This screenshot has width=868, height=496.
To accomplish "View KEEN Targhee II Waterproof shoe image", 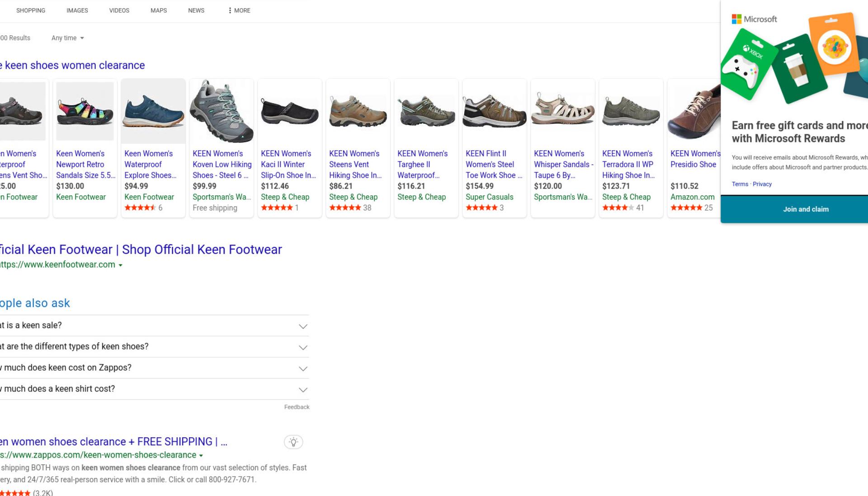I will pyautogui.click(x=426, y=111).
